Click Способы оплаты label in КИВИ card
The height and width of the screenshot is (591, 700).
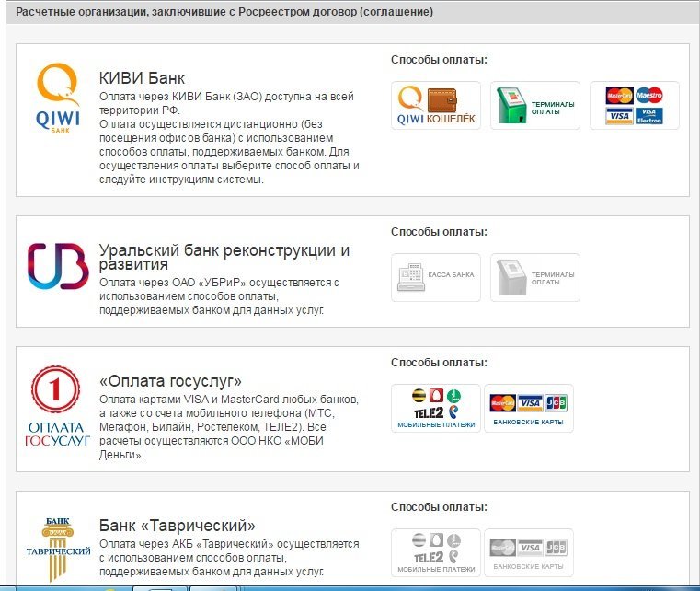439,60
